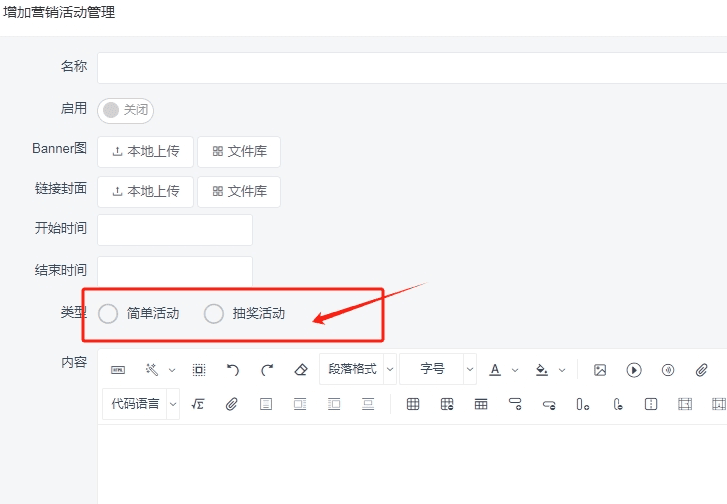Insert a formula with the sigma icon
Screen dimensions: 727x504
tap(198, 404)
